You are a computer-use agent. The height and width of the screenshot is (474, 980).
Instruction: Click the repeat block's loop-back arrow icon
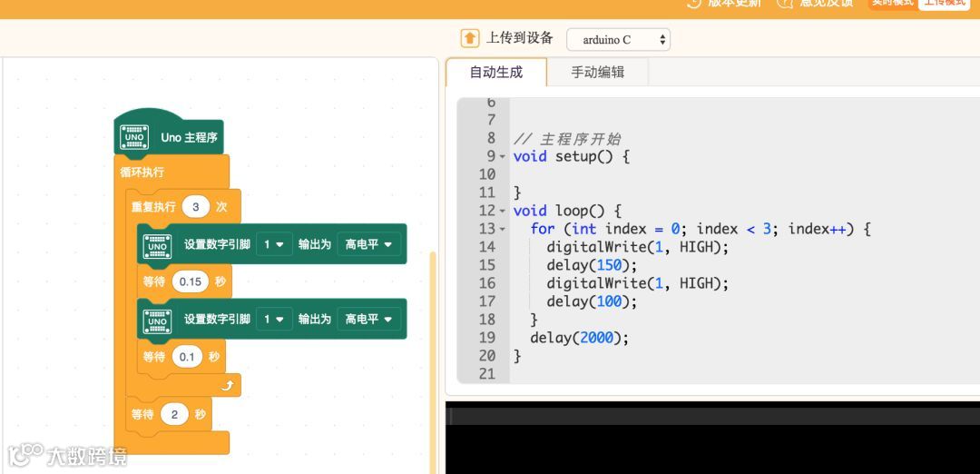click(x=227, y=387)
